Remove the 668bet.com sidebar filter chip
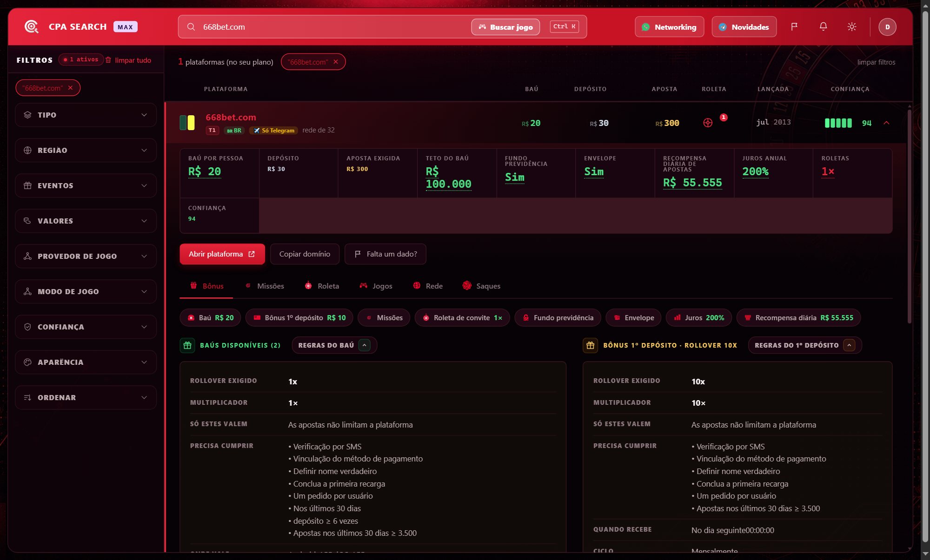Image resolution: width=930 pixels, height=560 pixels. coord(70,88)
